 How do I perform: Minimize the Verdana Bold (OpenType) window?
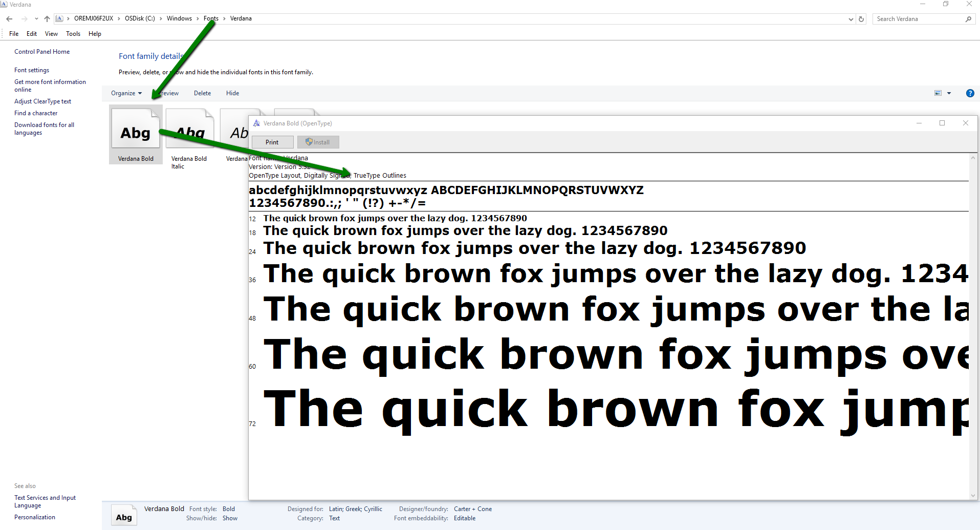point(919,123)
